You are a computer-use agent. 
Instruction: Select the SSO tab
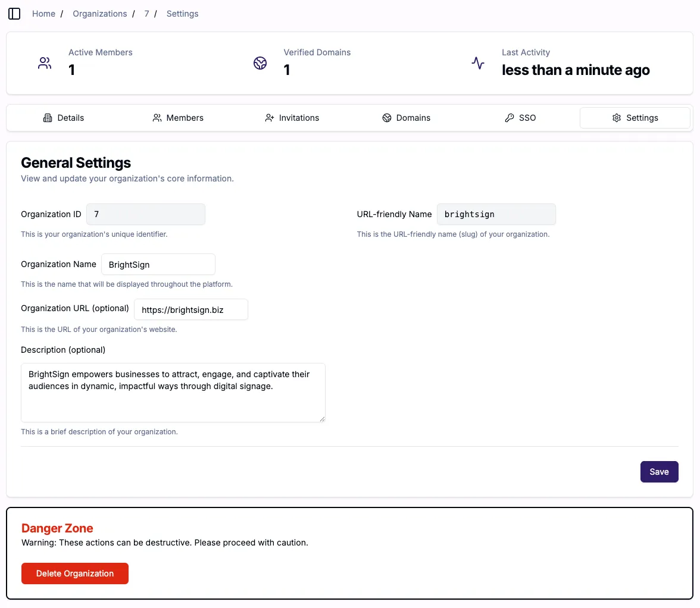pos(520,118)
